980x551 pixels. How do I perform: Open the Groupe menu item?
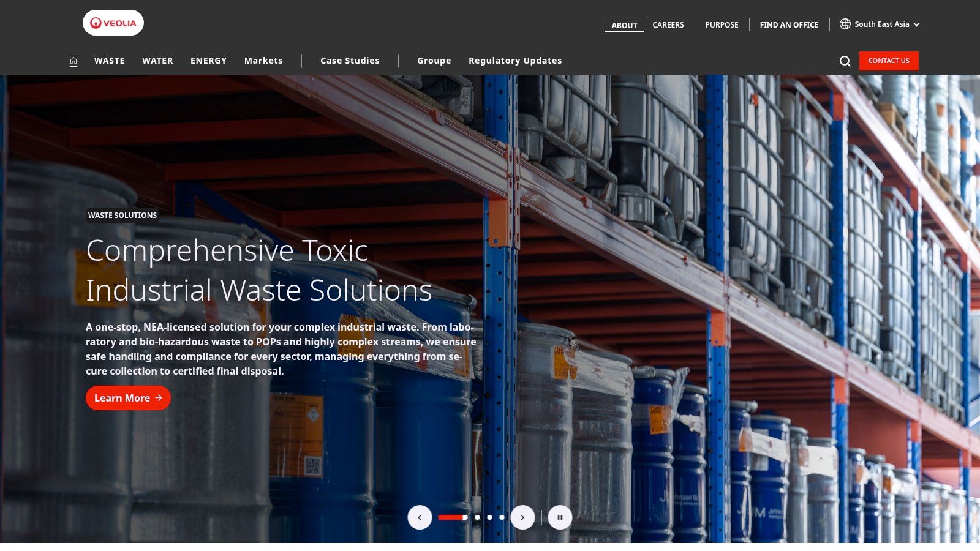click(x=434, y=61)
